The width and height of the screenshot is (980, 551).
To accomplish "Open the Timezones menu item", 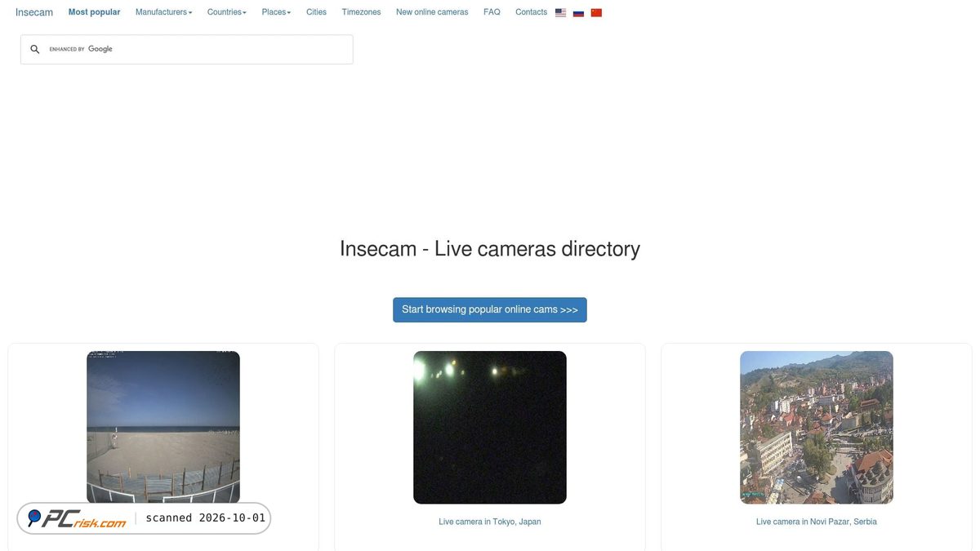I will 361,12.
